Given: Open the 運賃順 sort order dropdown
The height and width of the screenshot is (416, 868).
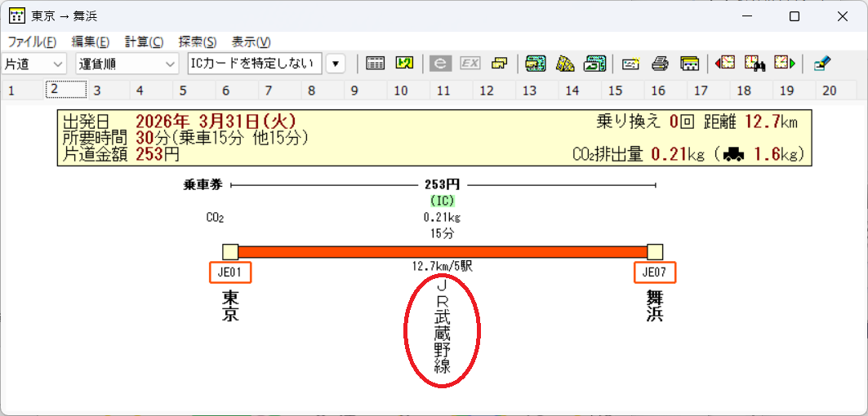Looking at the screenshot, I should click(127, 64).
